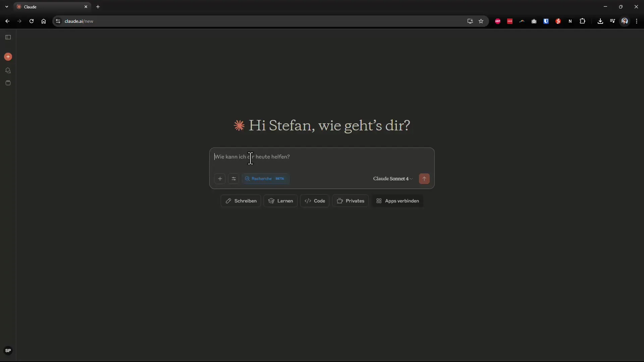Click the Code suggestion button
The image size is (644, 362).
[x=315, y=201]
